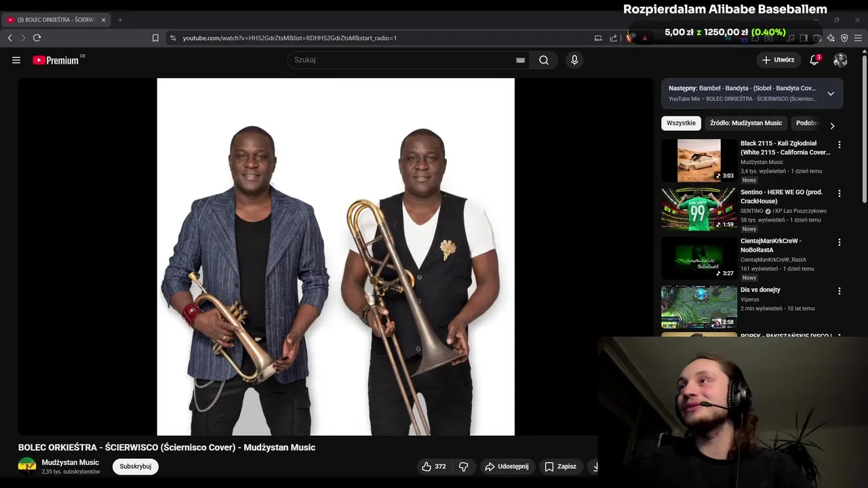Open the browser main hamburger menu
Screen dimensions: 868x488
(x=858, y=38)
